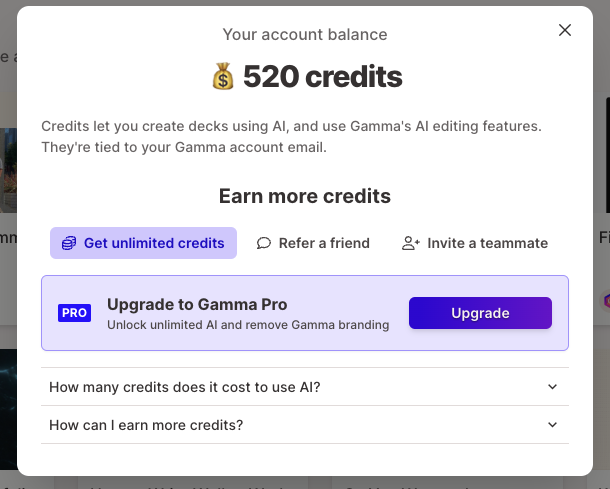Screen dimensions: 610x489
Task: Click the speech bubble icon beside Refer a friend
Action: (263, 243)
